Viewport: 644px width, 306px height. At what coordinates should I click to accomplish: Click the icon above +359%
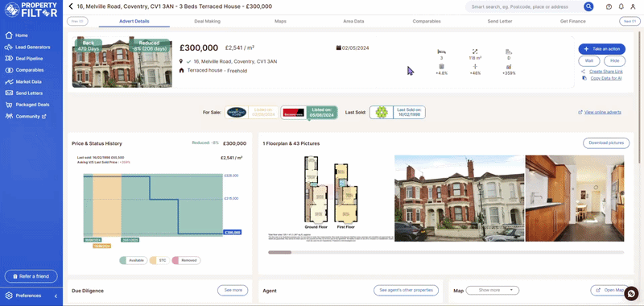pos(509,66)
